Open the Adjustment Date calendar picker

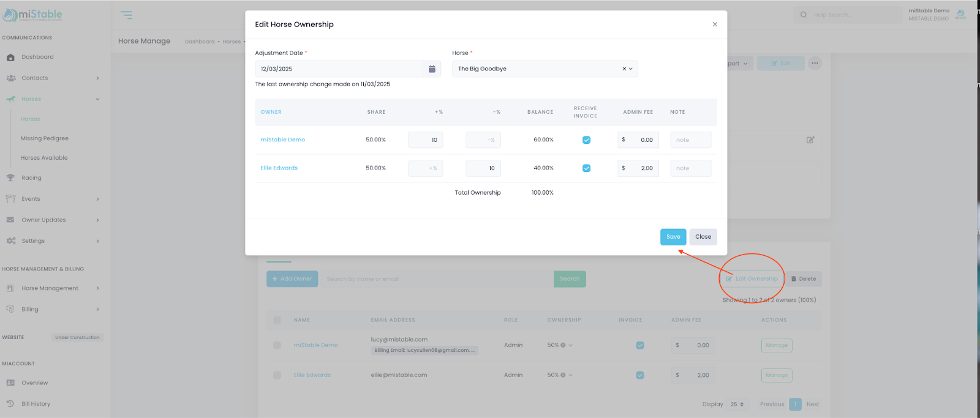[x=432, y=69]
